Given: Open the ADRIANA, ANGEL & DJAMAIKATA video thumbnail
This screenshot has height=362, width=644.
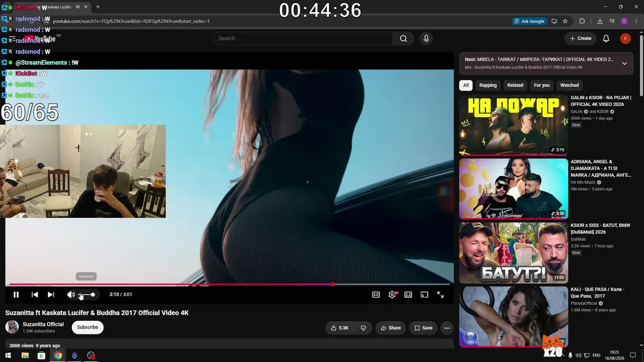Looking at the screenshot, I should pos(513,189).
